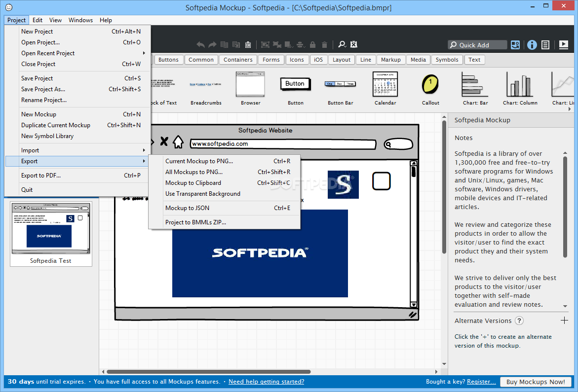
Task: Start full screen presentation mode
Action: click(564, 45)
